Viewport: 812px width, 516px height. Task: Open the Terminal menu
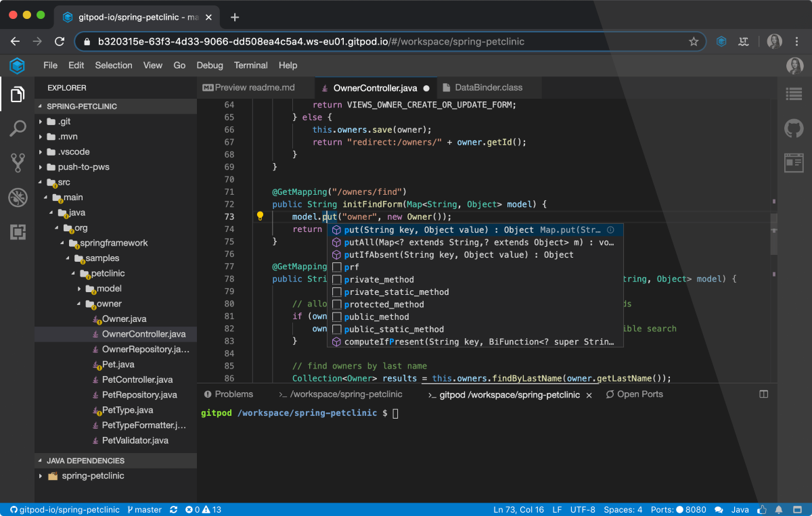click(x=250, y=66)
